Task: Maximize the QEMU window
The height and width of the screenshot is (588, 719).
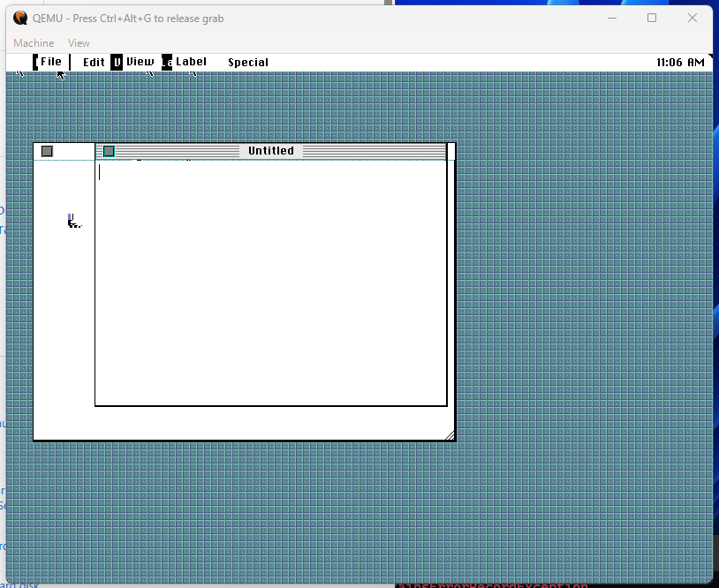Action: (652, 18)
